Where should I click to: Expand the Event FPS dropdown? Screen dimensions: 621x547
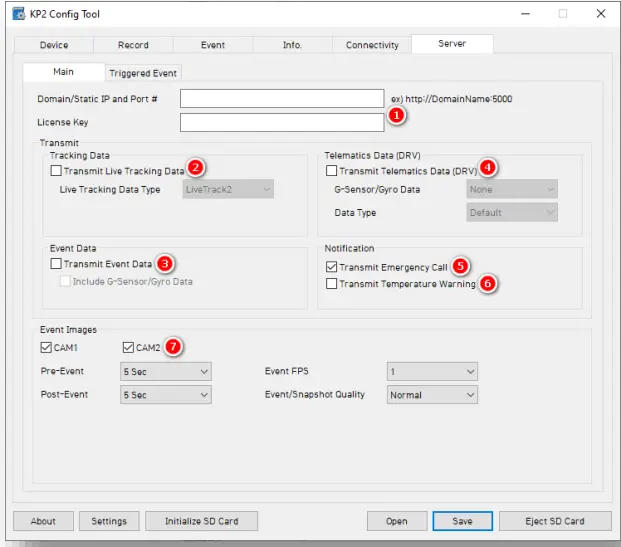(x=432, y=372)
